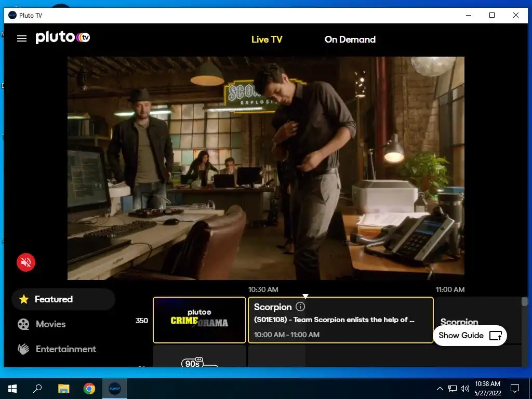Open network status in system tray
Viewport: 532px width, 399px height.
tap(453, 389)
